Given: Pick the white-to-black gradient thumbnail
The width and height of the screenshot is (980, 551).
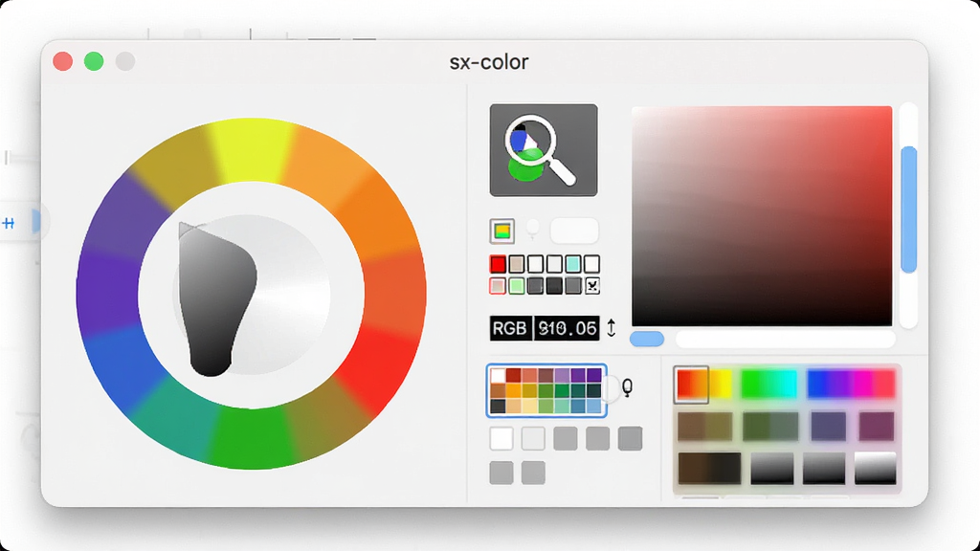Looking at the screenshot, I should (x=875, y=468).
